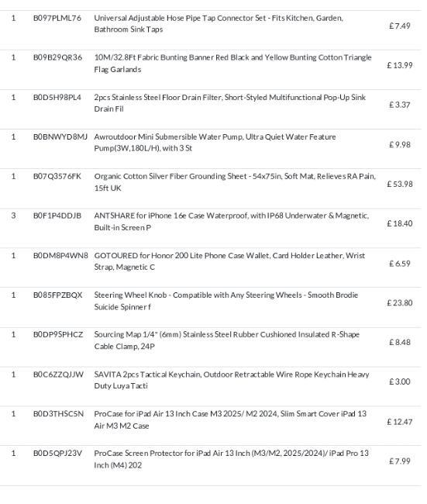The height and width of the screenshot is (504, 427).
Task: Click the £53.98 price
Action: click(400, 184)
